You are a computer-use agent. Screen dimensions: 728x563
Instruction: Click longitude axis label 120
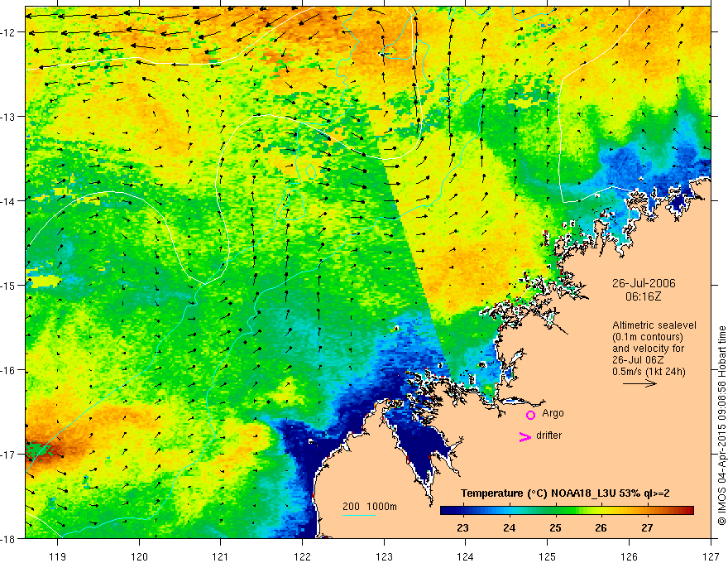(139, 556)
